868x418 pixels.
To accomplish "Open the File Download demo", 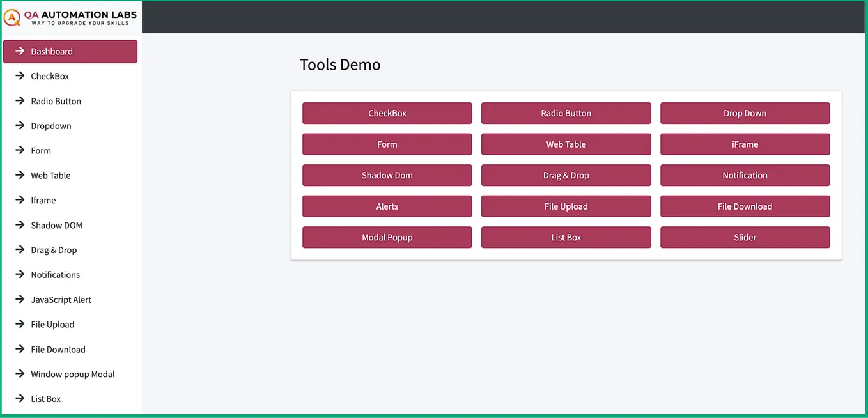I will point(745,206).
